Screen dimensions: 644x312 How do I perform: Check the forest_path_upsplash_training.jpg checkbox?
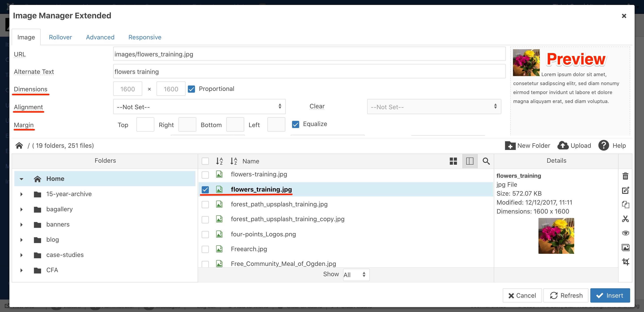[x=205, y=204]
